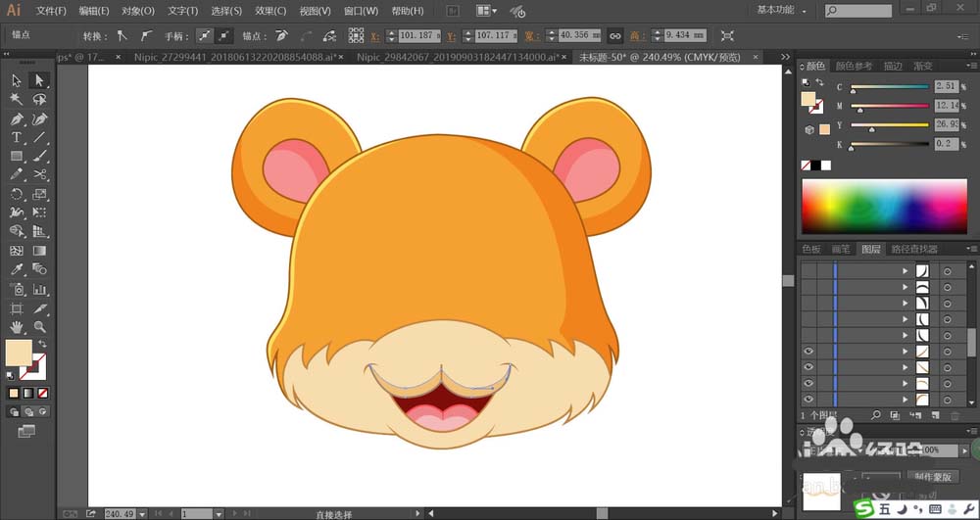
Task: Select the Magic Wand tool
Action: point(17,100)
